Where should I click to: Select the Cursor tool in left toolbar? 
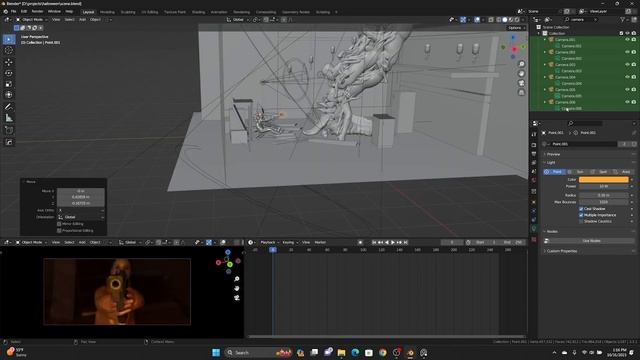(9, 51)
